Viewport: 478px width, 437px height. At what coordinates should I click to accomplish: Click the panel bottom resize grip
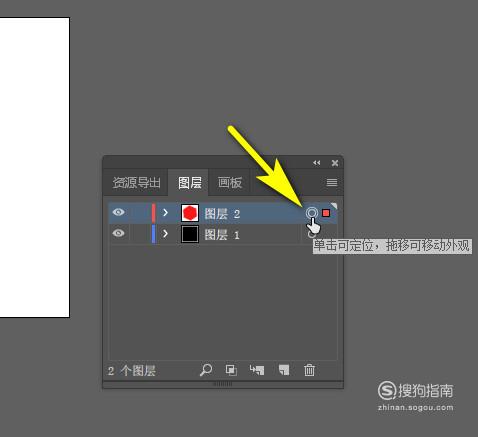(223, 384)
